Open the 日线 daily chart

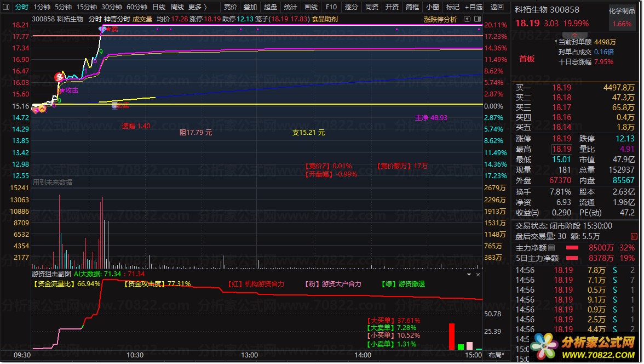tap(159, 7)
